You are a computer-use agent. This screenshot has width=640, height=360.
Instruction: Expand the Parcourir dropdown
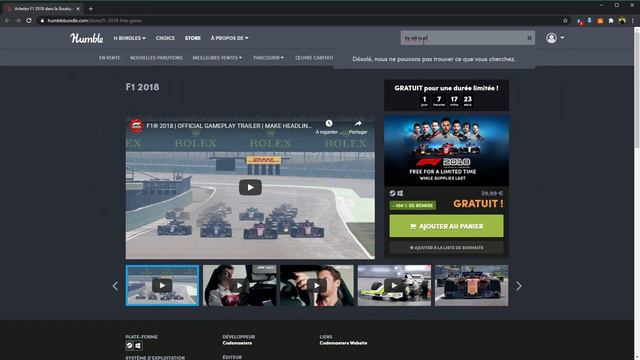pos(269,58)
